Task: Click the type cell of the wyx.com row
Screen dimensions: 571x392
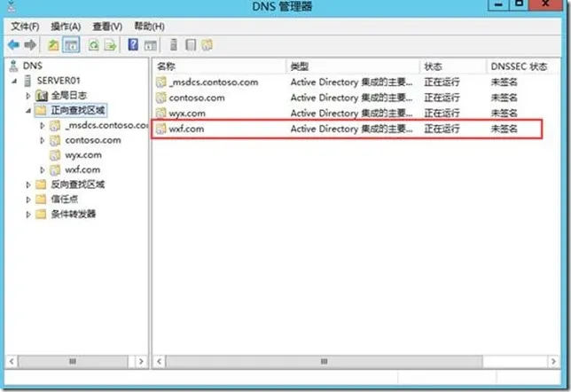Action: point(351,114)
